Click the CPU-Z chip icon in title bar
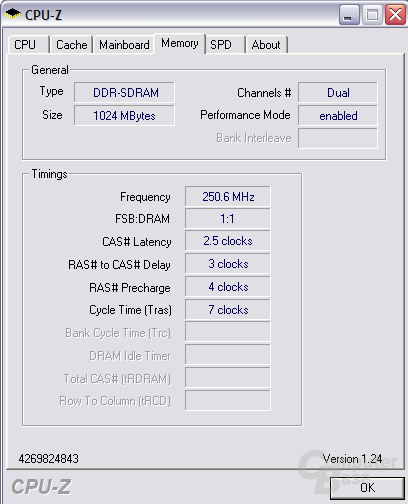This screenshot has height=504, width=408. pyautogui.click(x=13, y=14)
